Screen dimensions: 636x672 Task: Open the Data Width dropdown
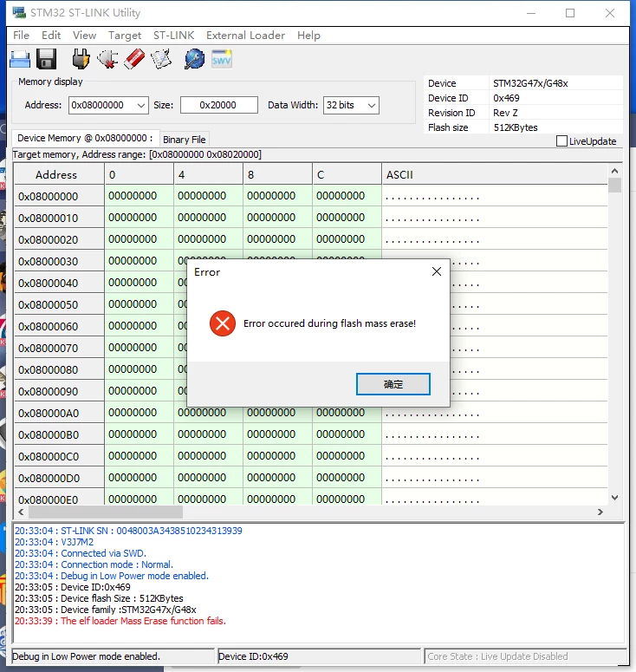click(372, 106)
